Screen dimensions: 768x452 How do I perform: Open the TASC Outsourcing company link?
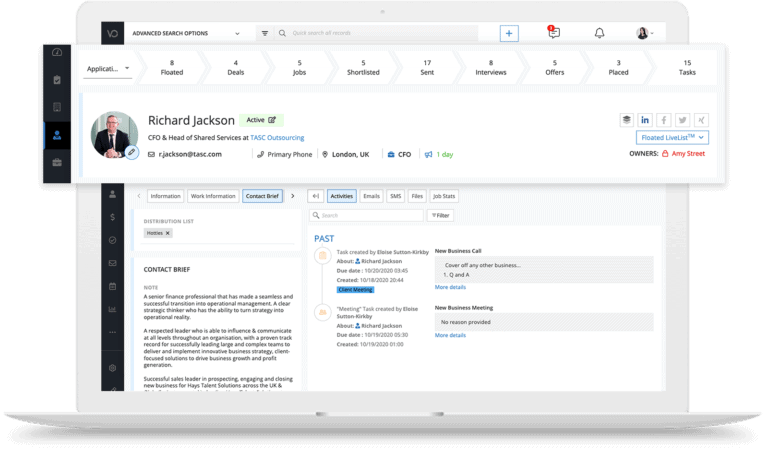pos(277,138)
